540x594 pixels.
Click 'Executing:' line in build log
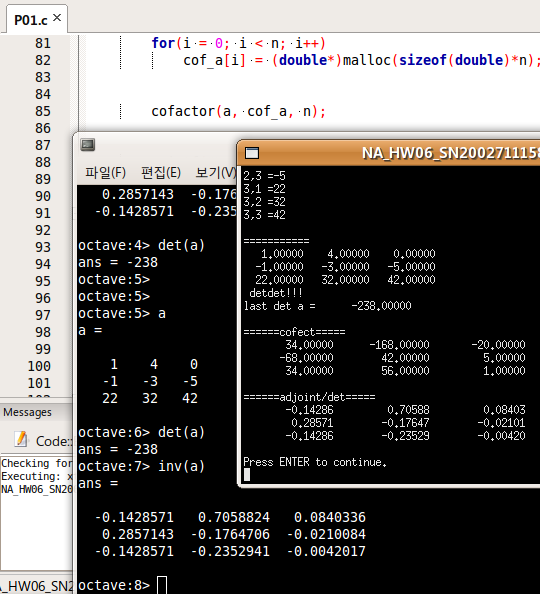[x=36, y=476]
